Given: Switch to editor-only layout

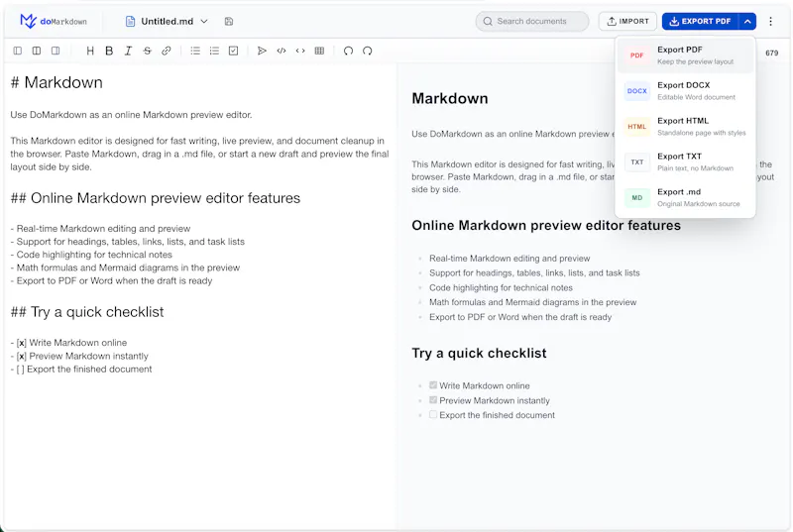Looking at the screenshot, I should point(18,51).
